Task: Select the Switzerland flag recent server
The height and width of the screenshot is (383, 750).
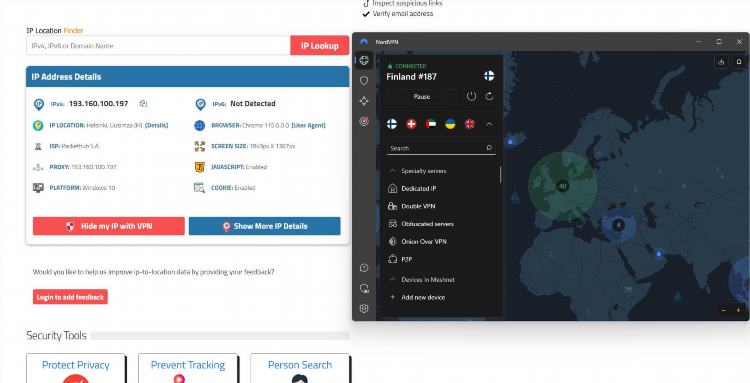Action: click(x=411, y=124)
